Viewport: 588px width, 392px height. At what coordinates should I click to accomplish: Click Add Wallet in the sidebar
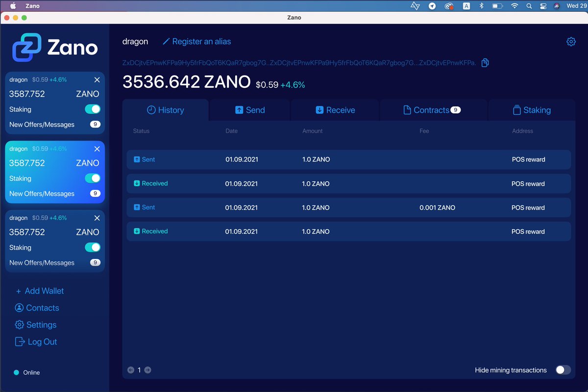40,291
